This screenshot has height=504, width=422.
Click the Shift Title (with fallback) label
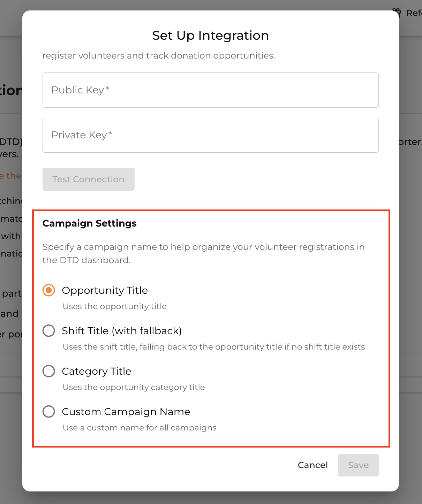pyautogui.click(x=122, y=331)
